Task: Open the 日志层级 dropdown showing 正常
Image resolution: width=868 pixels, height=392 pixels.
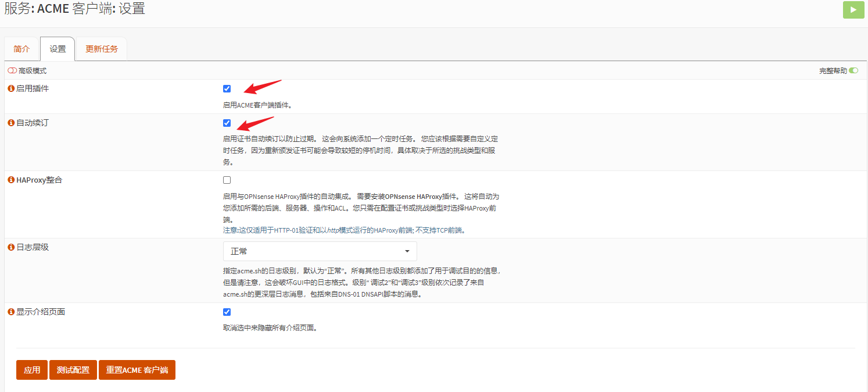Action: coord(320,251)
